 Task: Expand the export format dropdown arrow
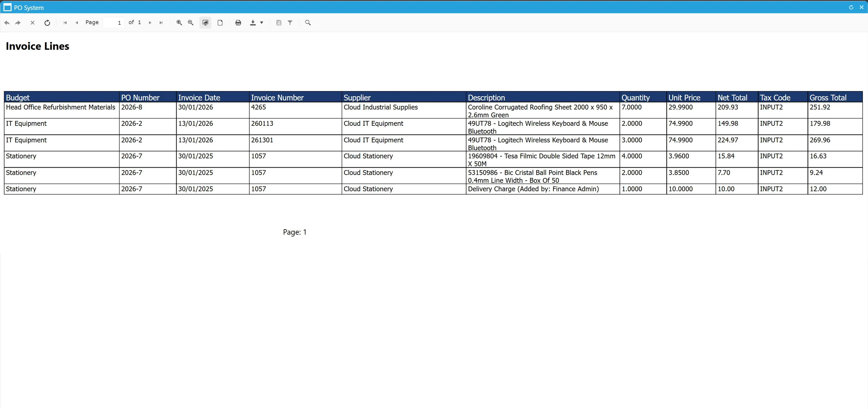tap(261, 23)
